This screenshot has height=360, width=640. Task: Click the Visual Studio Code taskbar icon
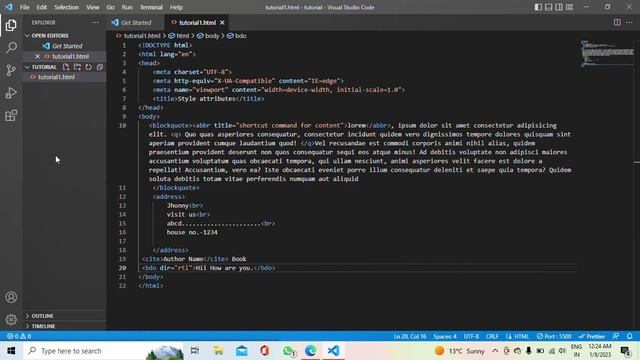(x=333, y=351)
